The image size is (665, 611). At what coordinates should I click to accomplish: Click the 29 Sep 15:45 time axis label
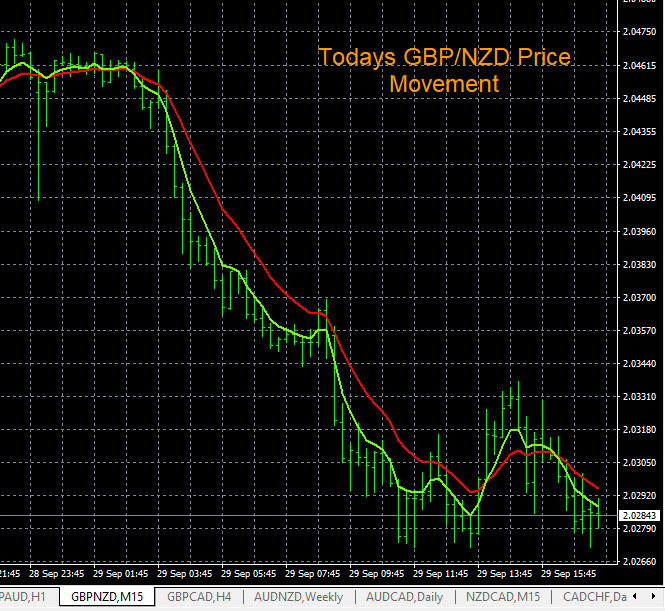[570, 575]
